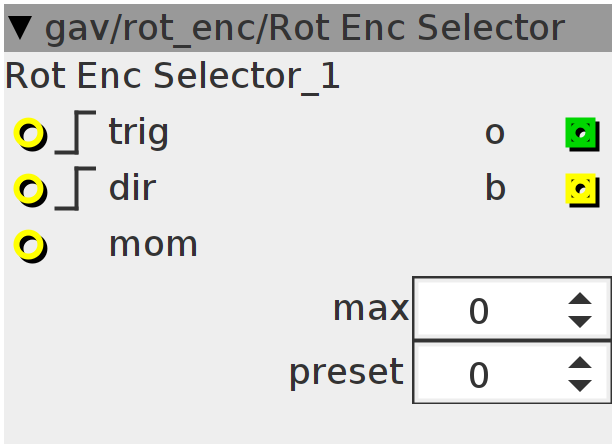The height and width of the screenshot is (448, 616).
Task: Click the gav/rot_enc/Rot Enc Selector title bar
Action: click(308, 28)
